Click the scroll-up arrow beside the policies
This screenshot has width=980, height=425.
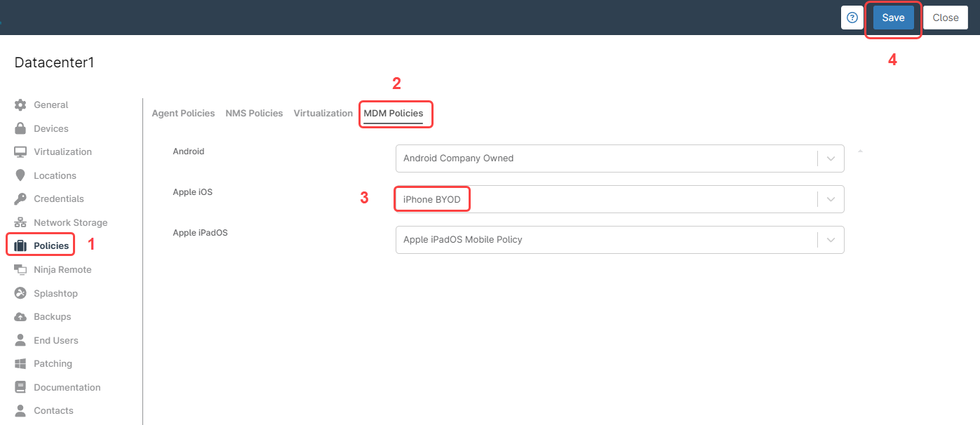coord(860,150)
